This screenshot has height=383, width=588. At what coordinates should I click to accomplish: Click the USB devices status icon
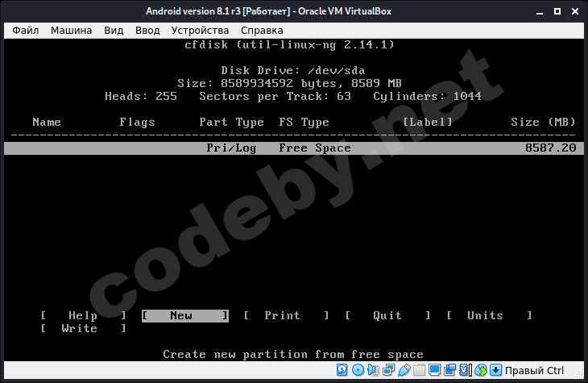point(404,370)
